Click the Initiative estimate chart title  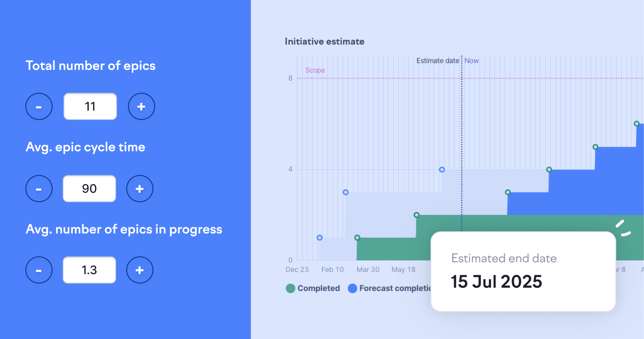tap(325, 42)
